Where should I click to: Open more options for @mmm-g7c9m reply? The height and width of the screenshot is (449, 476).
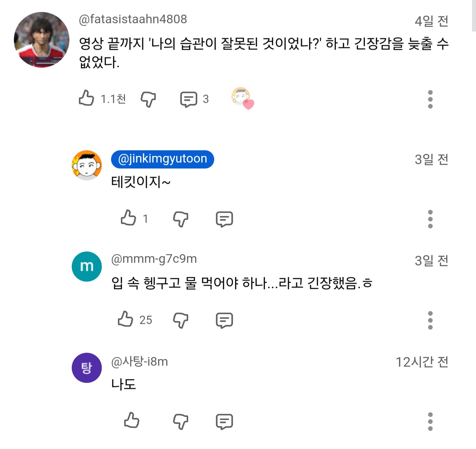click(430, 320)
